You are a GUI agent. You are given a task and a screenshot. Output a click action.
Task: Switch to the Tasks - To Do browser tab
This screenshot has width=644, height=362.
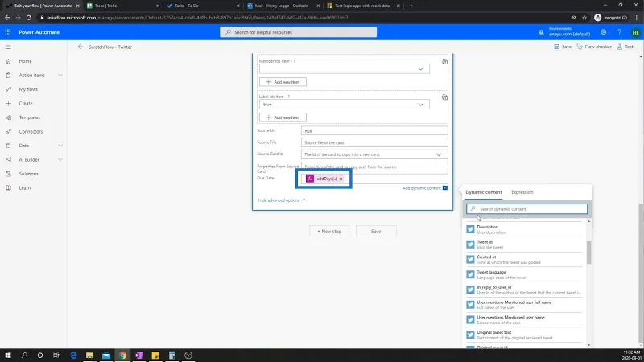201,6
